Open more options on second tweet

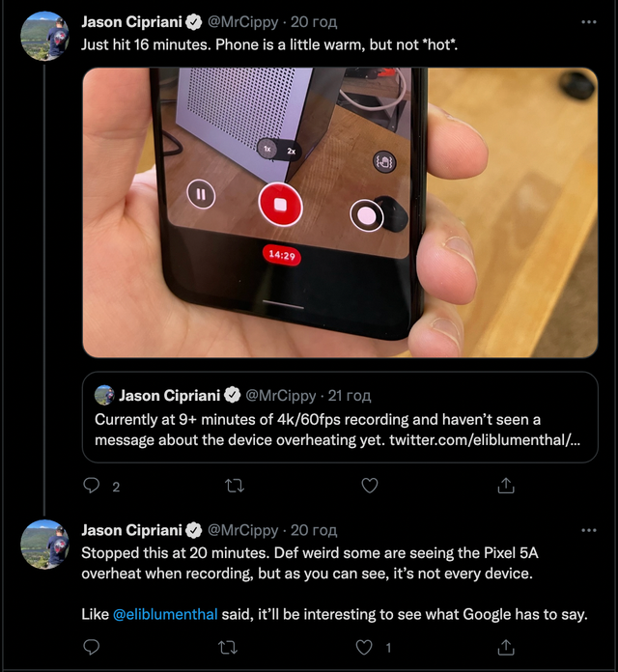coord(588,530)
